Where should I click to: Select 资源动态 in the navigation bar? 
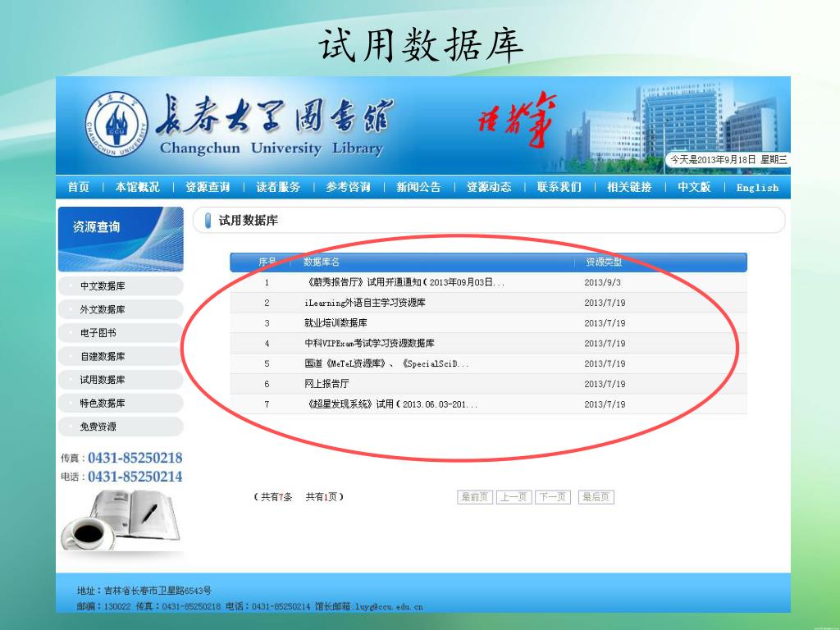[489, 187]
